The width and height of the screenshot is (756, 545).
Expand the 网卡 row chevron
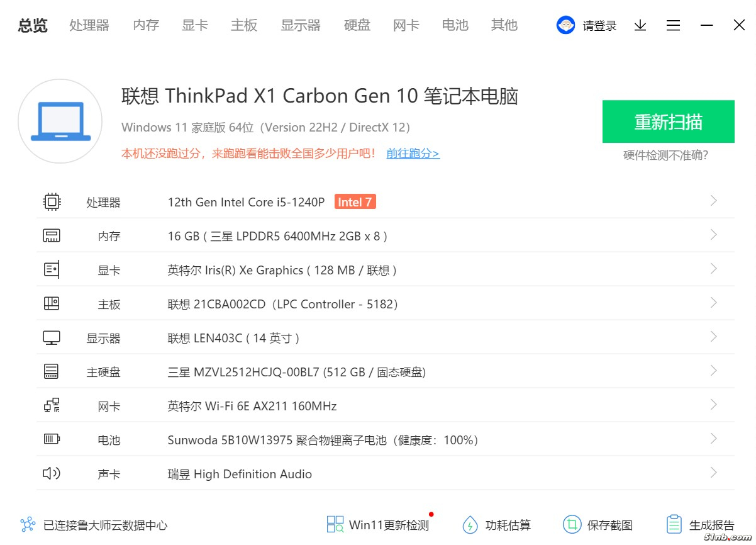(714, 405)
